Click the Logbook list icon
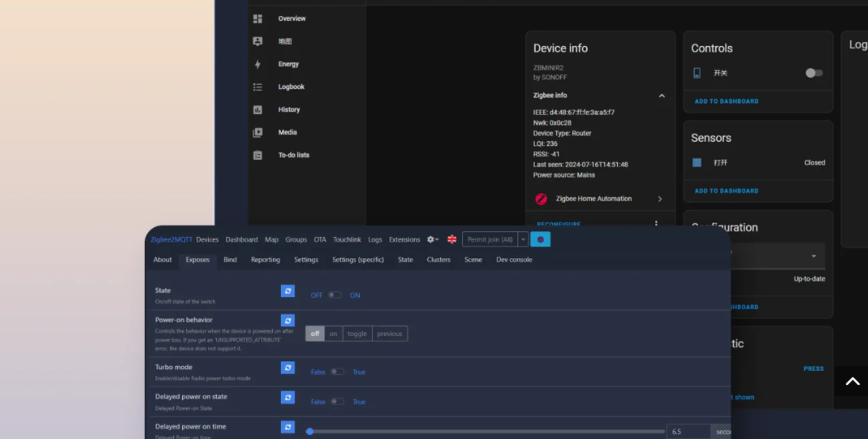 pyautogui.click(x=257, y=87)
